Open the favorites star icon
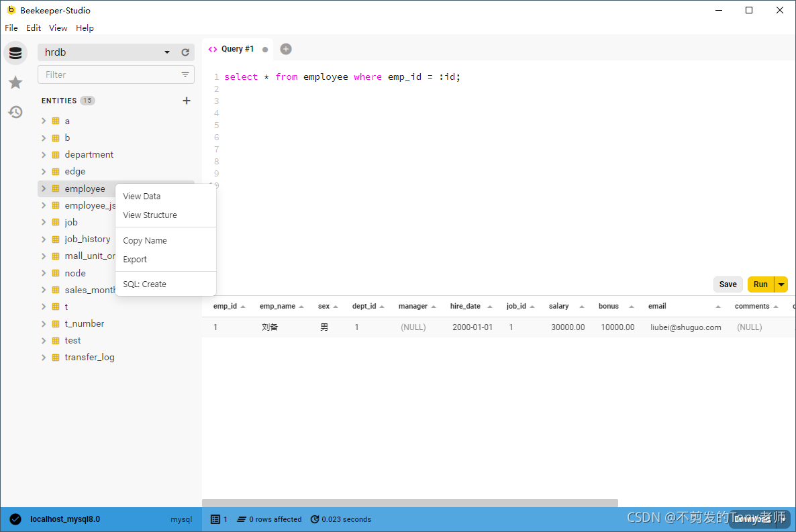 15,83
